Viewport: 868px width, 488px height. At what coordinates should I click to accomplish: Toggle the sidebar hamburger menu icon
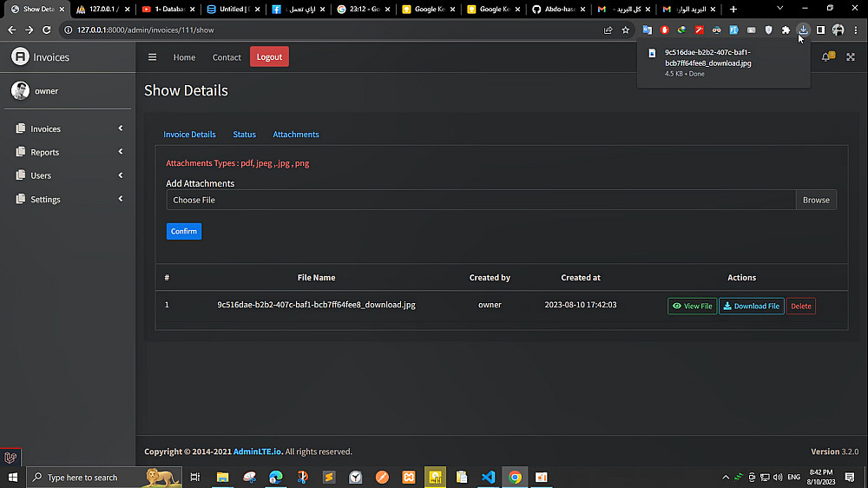point(152,57)
